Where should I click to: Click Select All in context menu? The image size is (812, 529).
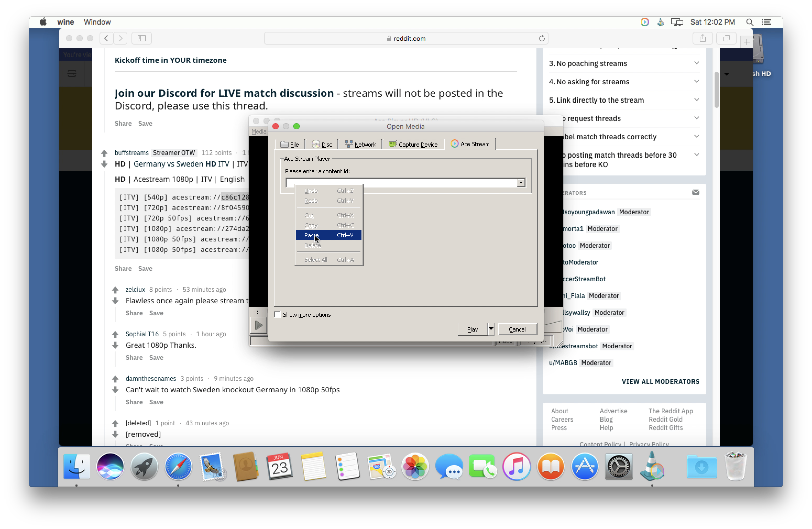(315, 259)
